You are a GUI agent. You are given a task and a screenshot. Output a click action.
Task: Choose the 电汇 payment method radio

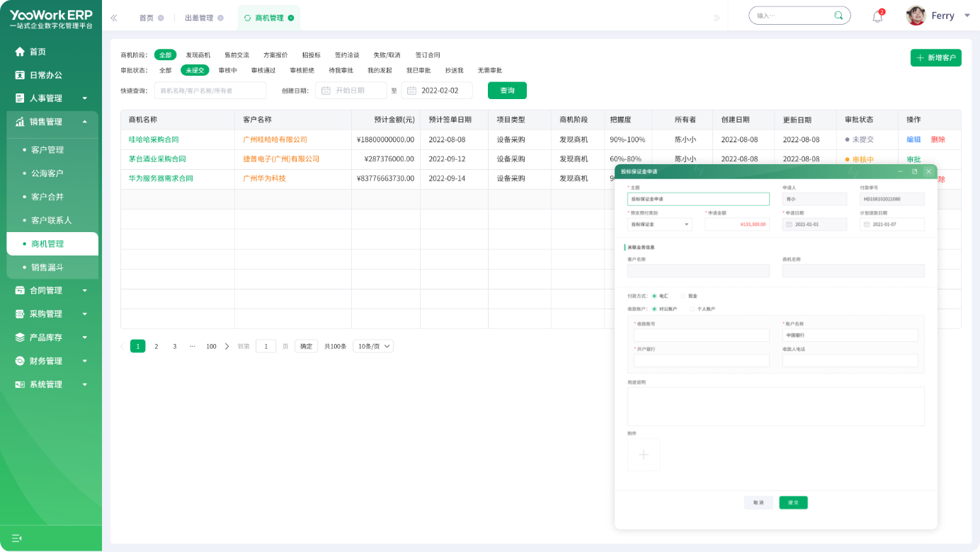click(654, 296)
